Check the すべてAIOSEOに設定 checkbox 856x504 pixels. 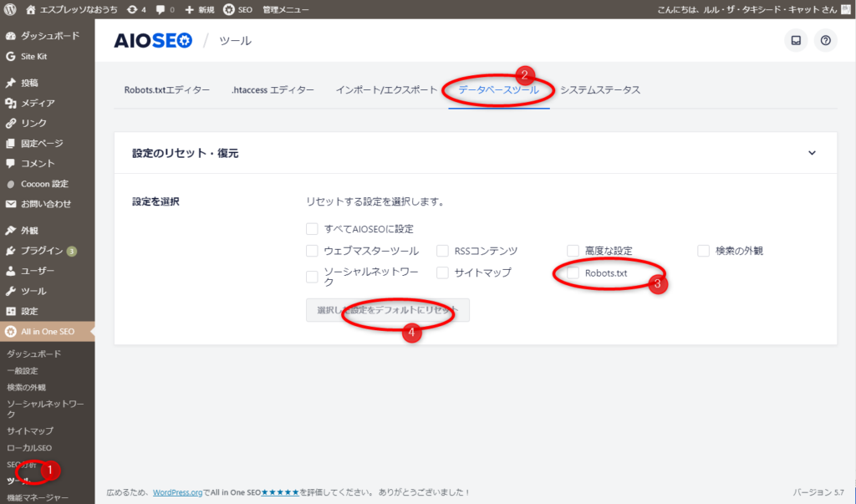[x=312, y=229]
